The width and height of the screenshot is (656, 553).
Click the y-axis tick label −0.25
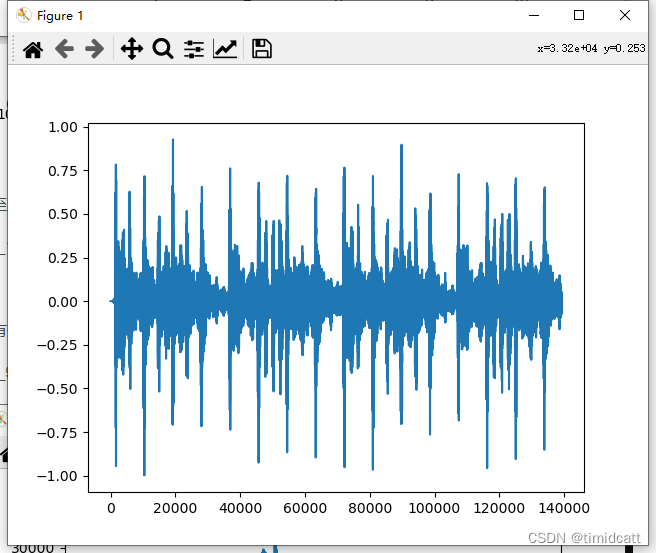pyautogui.click(x=57, y=346)
